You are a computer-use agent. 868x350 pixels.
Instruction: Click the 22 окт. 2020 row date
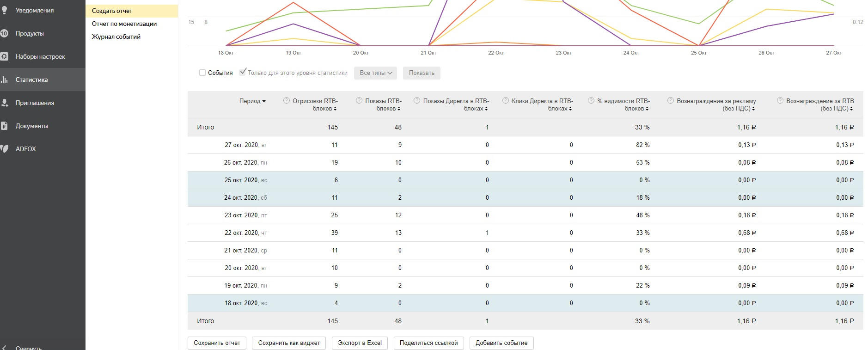(x=246, y=233)
